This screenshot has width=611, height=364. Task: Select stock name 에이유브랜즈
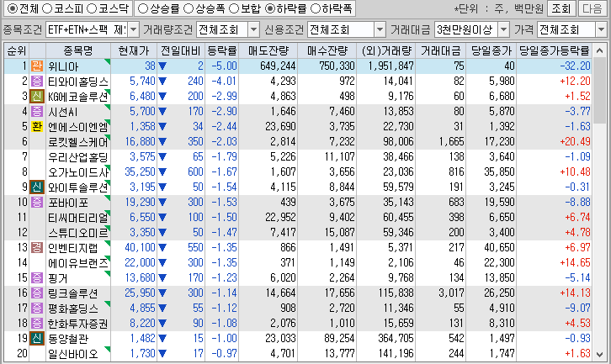[78, 263]
